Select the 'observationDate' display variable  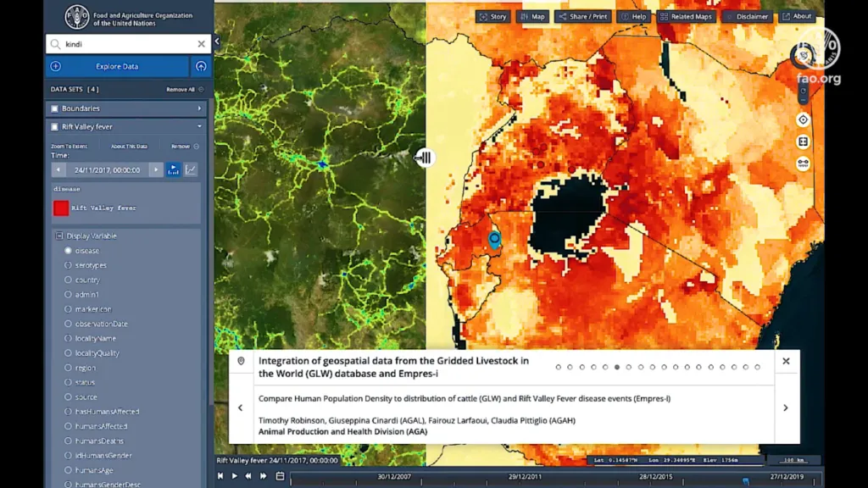[x=68, y=324]
